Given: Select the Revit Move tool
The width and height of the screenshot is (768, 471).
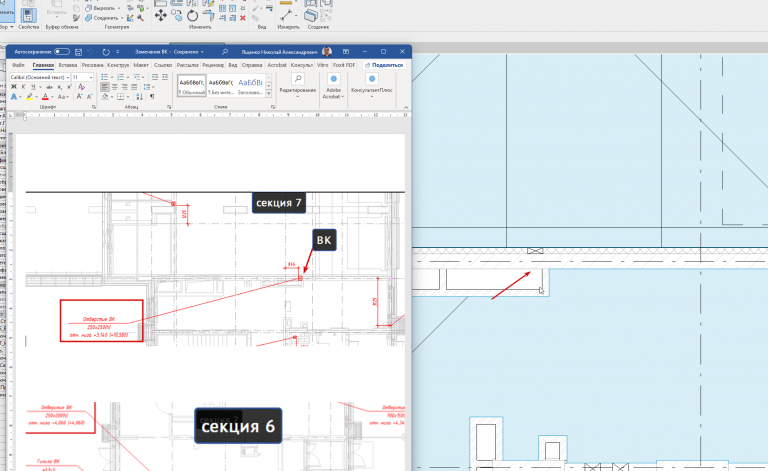Looking at the screenshot, I should [x=160, y=16].
